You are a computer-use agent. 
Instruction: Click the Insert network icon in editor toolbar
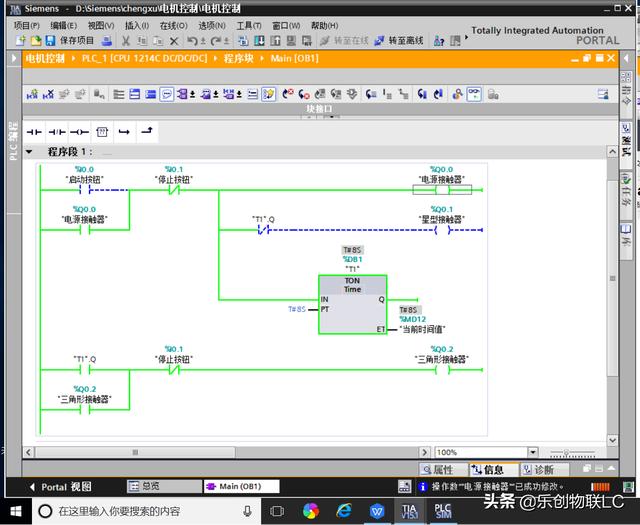coord(32,95)
